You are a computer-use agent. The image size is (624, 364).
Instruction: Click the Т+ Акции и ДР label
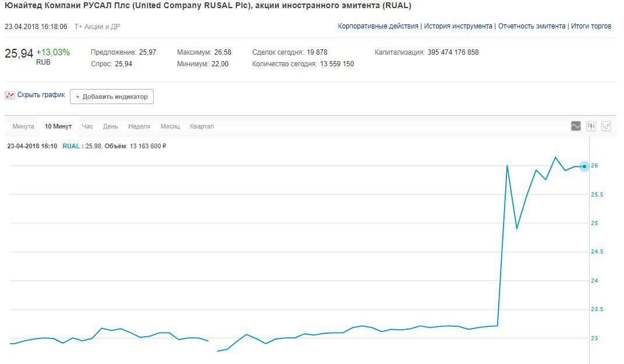coord(97,27)
